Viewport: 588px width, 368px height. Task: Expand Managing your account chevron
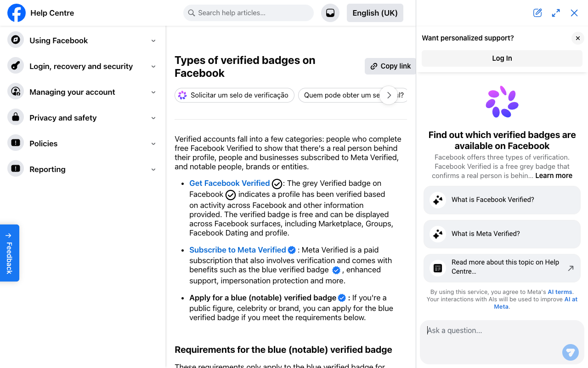coord(153,92)
